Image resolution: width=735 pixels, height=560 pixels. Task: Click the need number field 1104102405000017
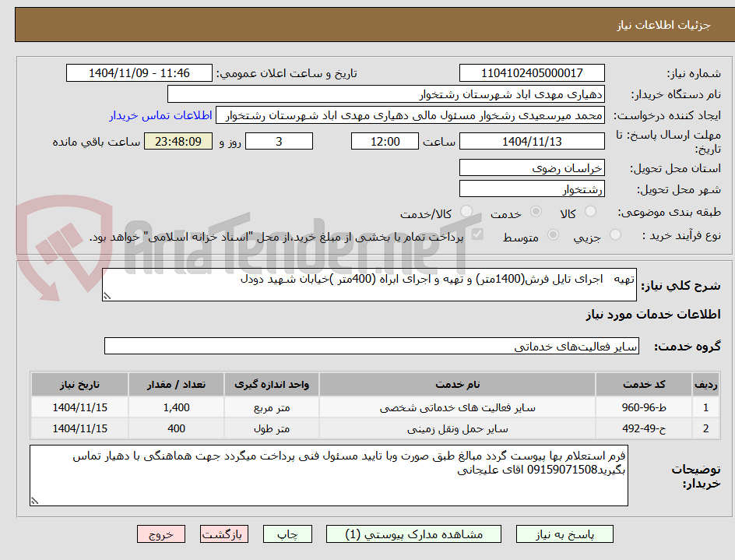click(x=532, y=73)
